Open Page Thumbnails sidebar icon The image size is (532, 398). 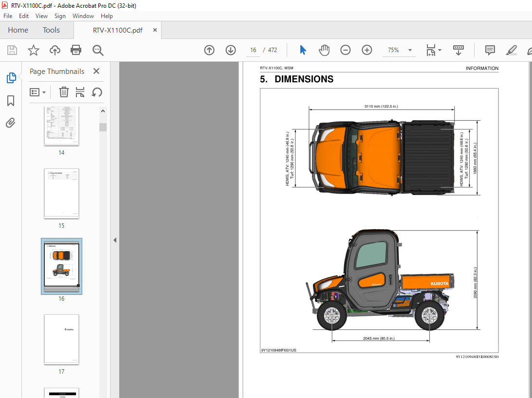(x=11, y=78)
